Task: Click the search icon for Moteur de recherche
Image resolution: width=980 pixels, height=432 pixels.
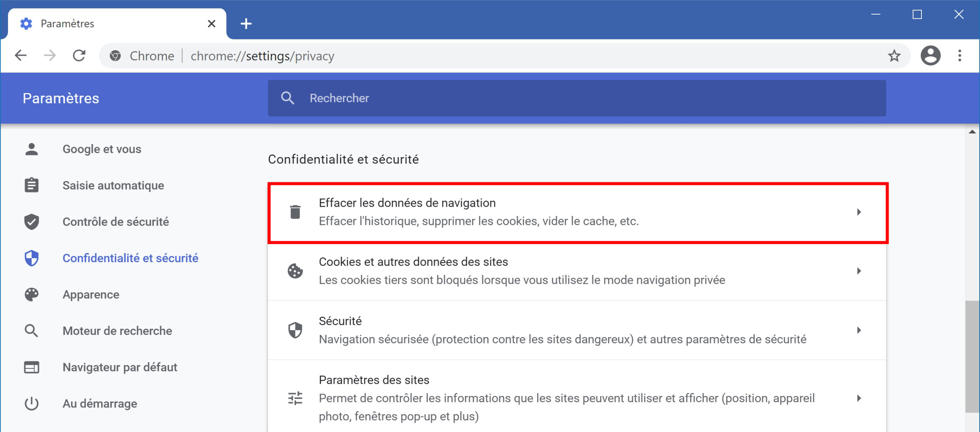Action: (x=31, y=331)
